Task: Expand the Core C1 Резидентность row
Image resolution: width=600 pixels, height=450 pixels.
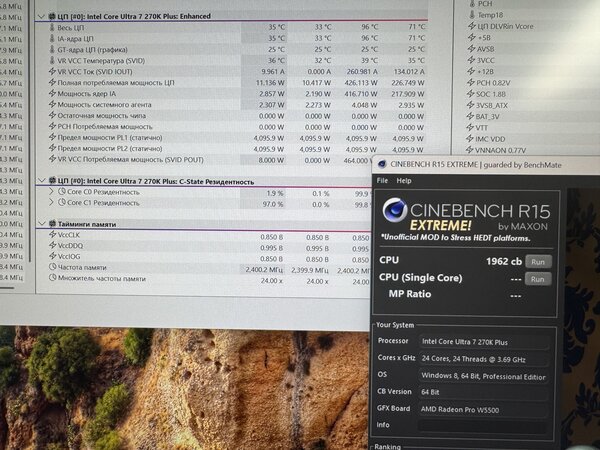Action: [51, 202]
